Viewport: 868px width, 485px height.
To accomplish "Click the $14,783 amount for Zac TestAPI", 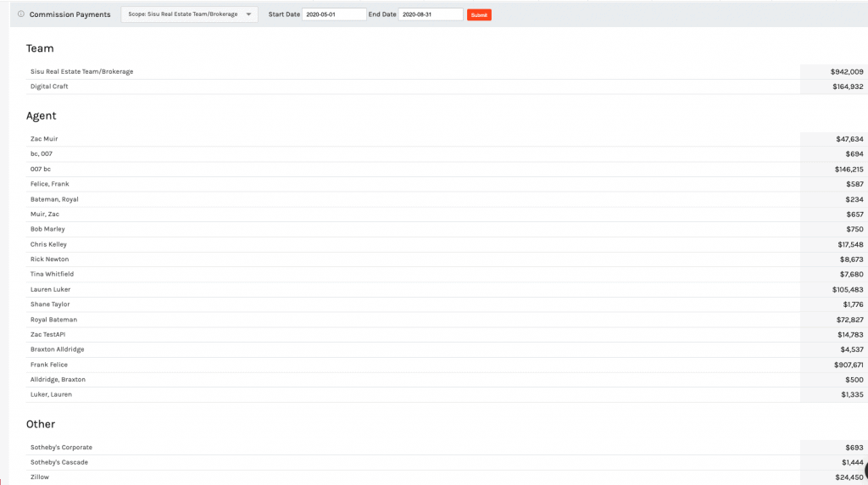I will (x=850, y=334).
